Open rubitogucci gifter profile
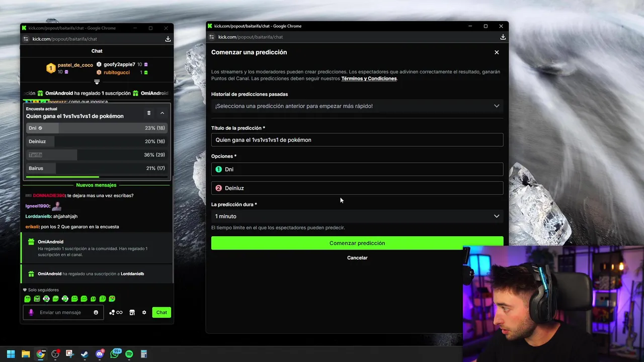Screen dimensions: 644x362 click(x=117, y=72)
